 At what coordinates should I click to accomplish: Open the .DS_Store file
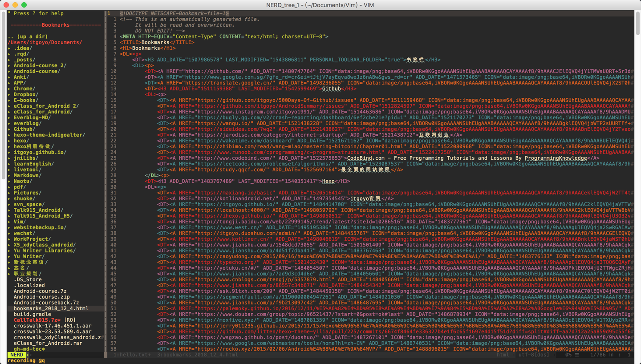[x=28, y=279]
